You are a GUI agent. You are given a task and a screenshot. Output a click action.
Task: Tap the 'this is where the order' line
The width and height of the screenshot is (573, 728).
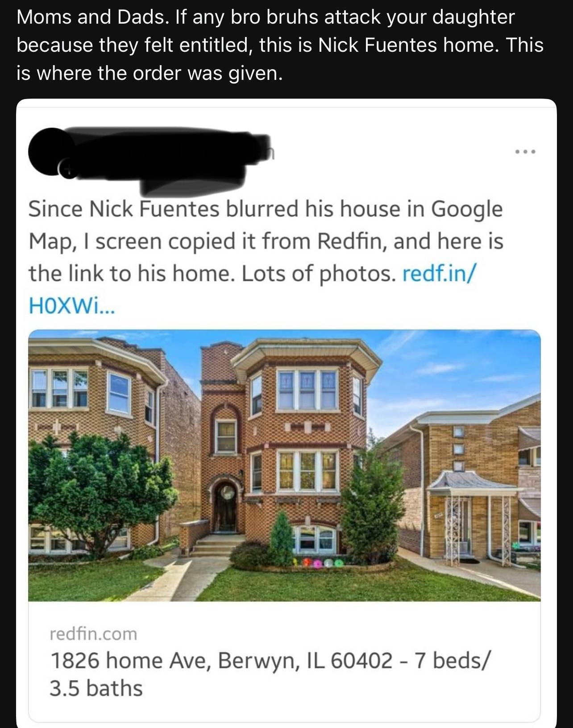tap(149, 73)
